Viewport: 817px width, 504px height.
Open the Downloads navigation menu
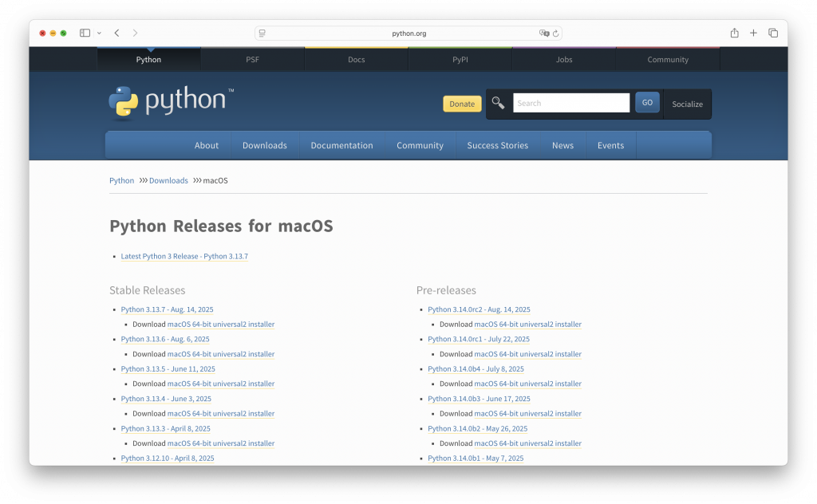265,145
